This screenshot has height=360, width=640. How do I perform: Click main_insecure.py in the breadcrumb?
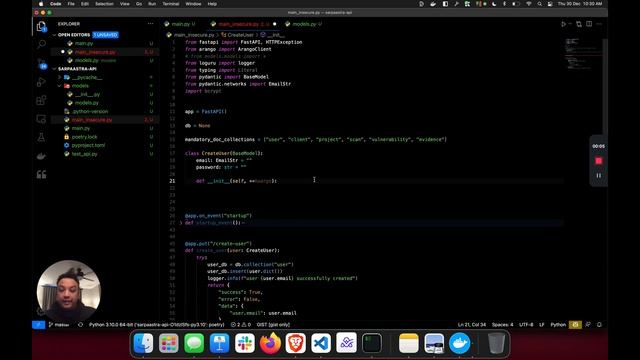[193, 35]
